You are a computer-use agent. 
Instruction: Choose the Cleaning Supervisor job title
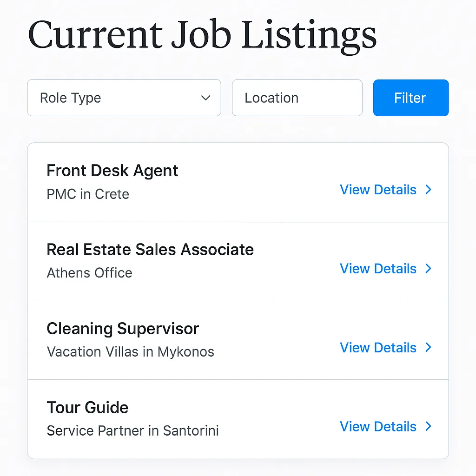tap(123, 329)
